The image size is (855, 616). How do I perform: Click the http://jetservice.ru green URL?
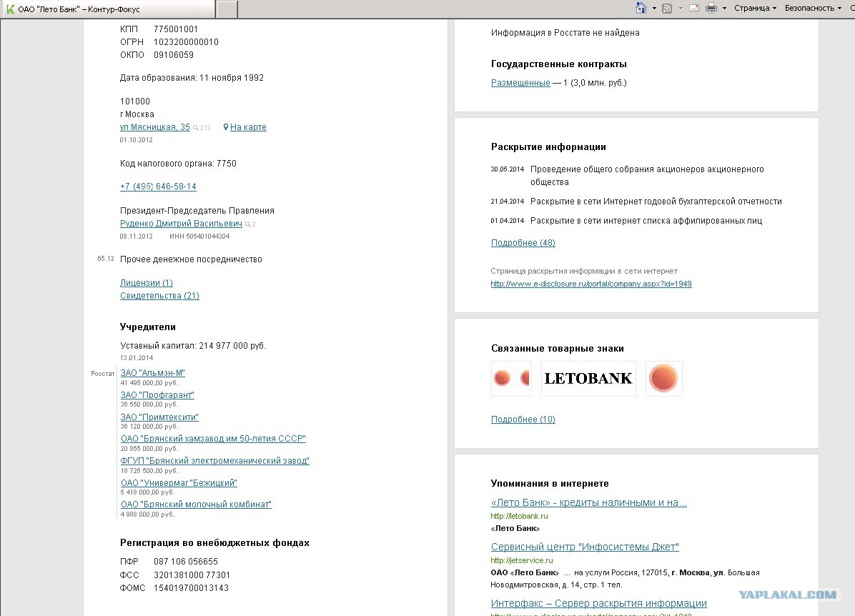(521, 560)
